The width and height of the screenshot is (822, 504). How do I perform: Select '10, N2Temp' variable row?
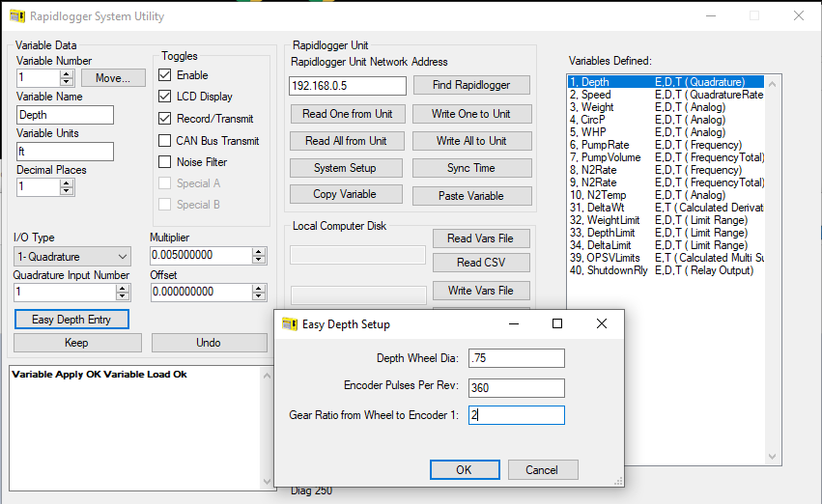(x=666, y=195)
